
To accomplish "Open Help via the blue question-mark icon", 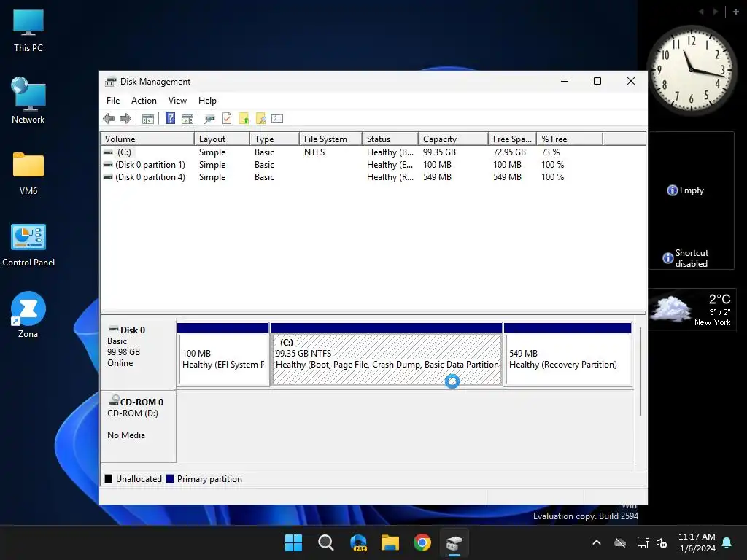I will 170,118.
